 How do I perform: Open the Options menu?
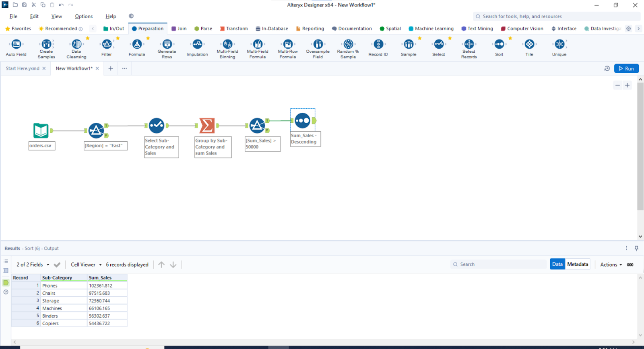pos(84,17)
